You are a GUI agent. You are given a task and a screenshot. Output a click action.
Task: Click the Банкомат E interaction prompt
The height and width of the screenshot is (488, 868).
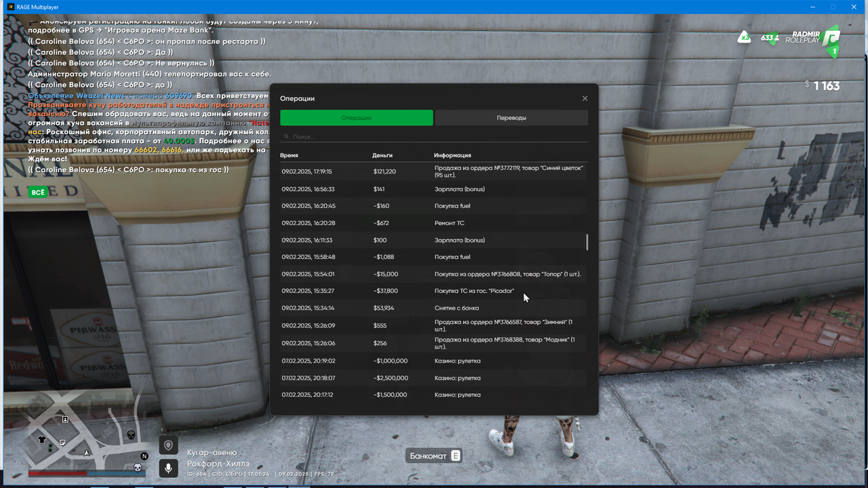435,456
